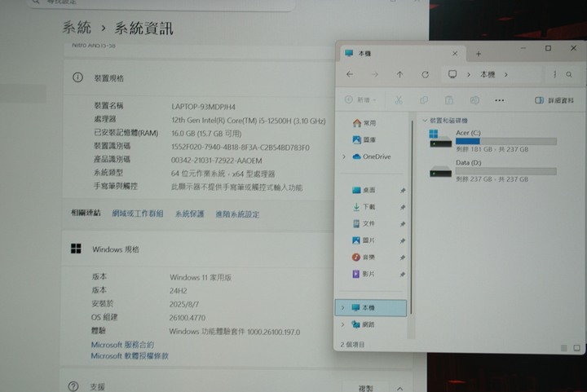Expand the OneDrive tree node

[x=344, y=156]
